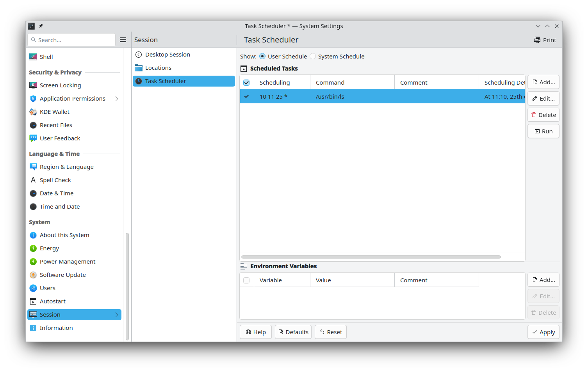This screenshot has height=372, width=588.
Task: Click the horizontal scrollbar of Scheduled Tasks
Action: coord(371,257)
